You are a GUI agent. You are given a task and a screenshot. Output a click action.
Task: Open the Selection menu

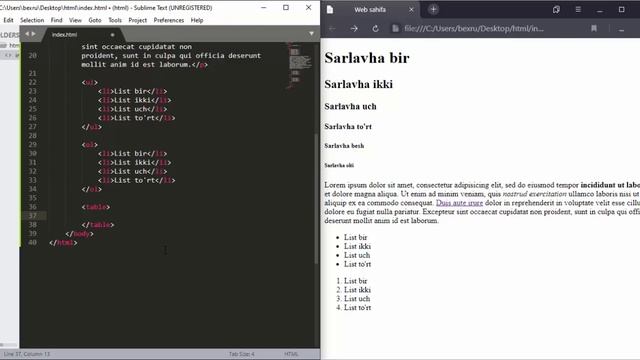click(x=32, y=20)
